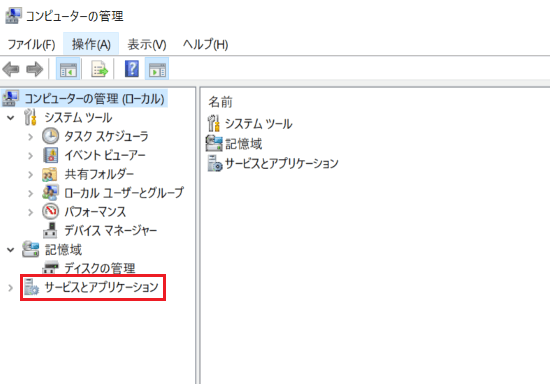The width and height of the screenshot is (550, 384).
Task: Open the ヘルプ(H) menu
Action: (205, 45)
